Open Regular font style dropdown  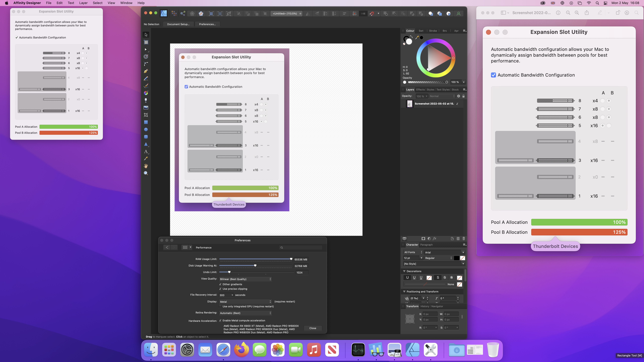click(438, 258)
